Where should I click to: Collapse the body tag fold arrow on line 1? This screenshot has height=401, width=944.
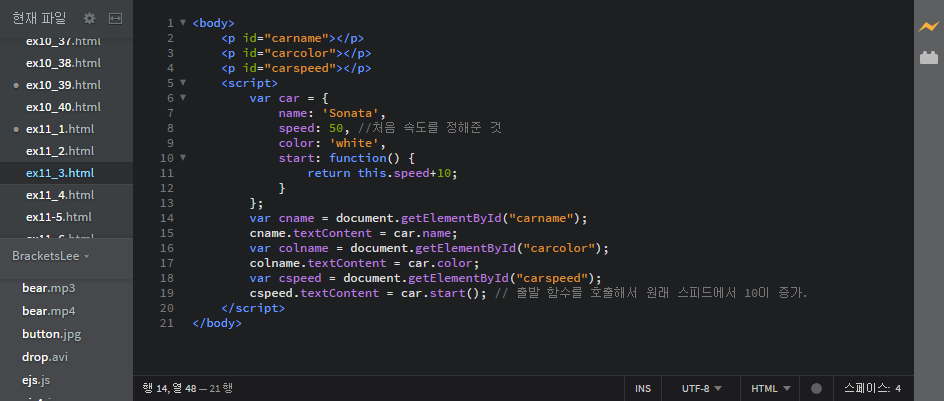(183, 22)
